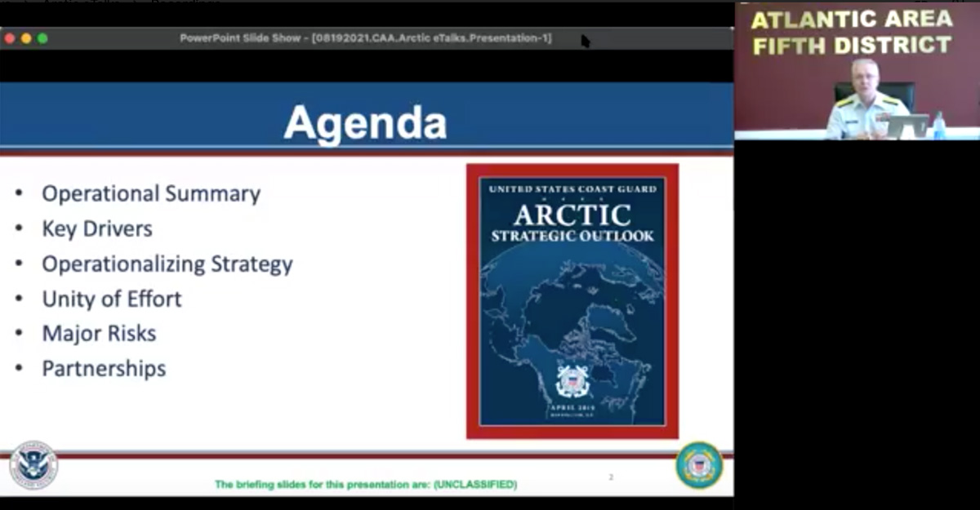Screen dimensions: 980x510
Task: Click the Atlantic Area Fifth District sign
Action: pos(852,33)
